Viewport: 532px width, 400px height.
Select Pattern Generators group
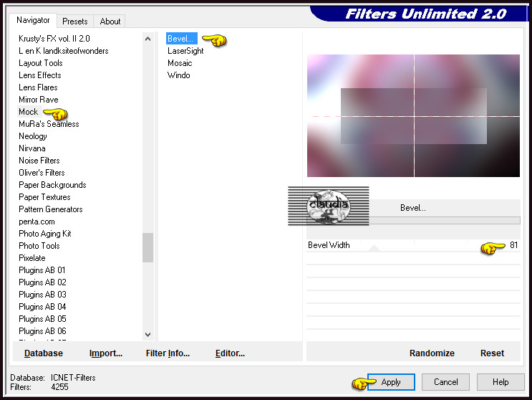pos(51,209)
